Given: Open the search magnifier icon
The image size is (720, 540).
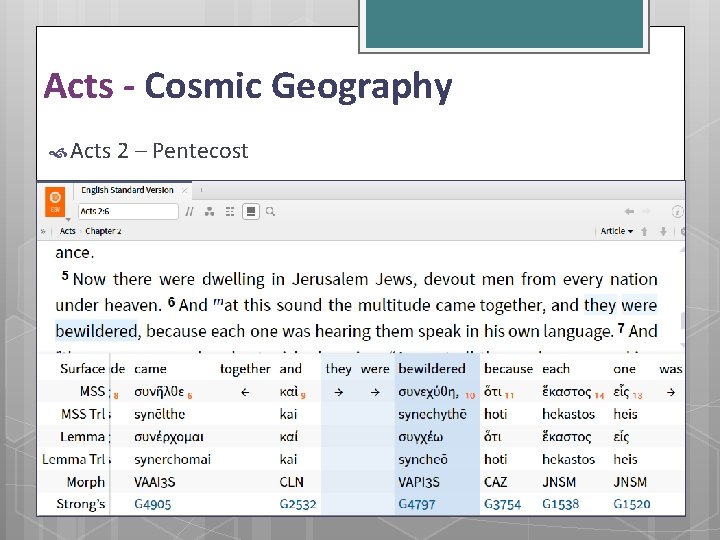Looking at the screenshot, I should click(x=270, y=211).
